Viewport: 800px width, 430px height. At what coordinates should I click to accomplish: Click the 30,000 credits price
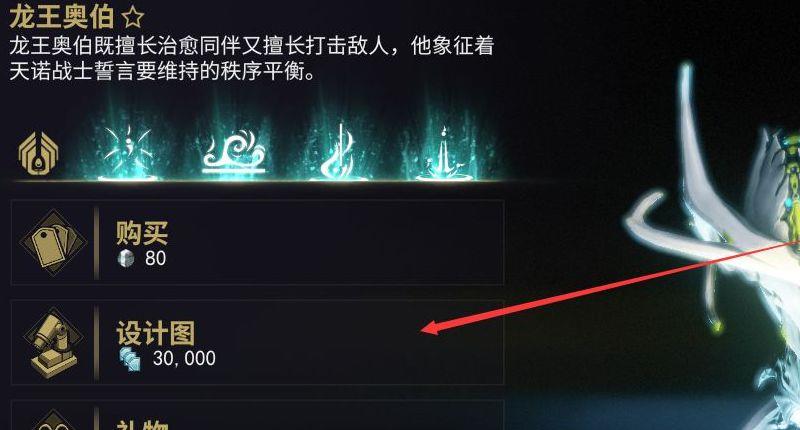(x=184, y=359)
